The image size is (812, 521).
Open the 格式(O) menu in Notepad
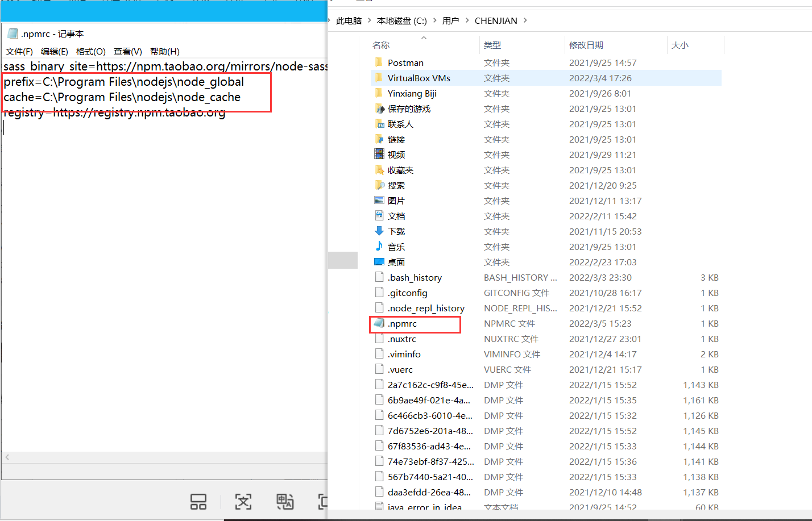pyautogui.click(x=90, y=51)
